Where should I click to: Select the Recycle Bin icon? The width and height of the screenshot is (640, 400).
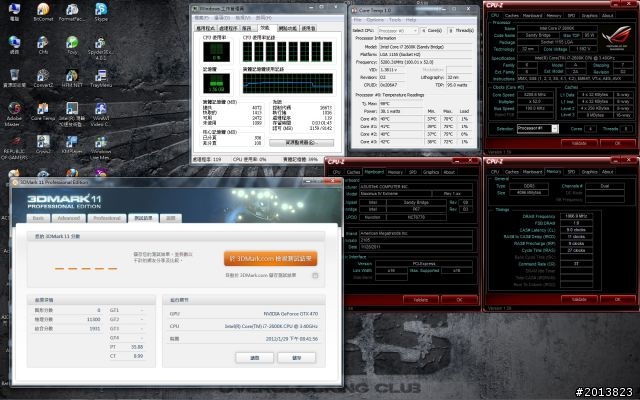(x=14, y=78)
